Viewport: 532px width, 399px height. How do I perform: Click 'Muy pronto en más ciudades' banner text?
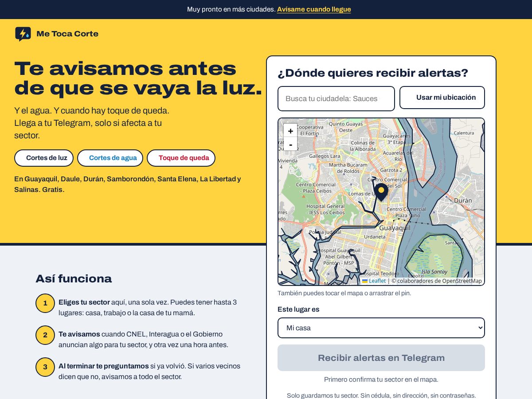[231, 9]
